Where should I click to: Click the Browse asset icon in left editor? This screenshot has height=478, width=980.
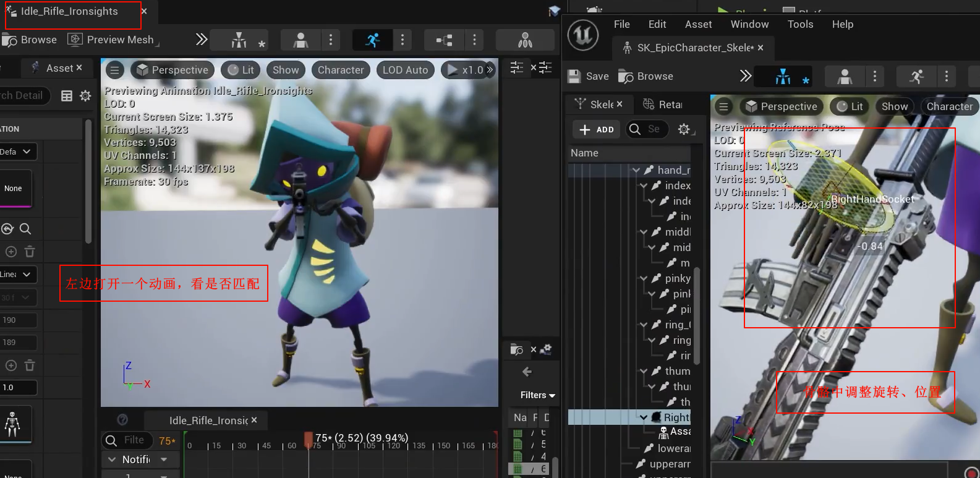coord(29,40)
